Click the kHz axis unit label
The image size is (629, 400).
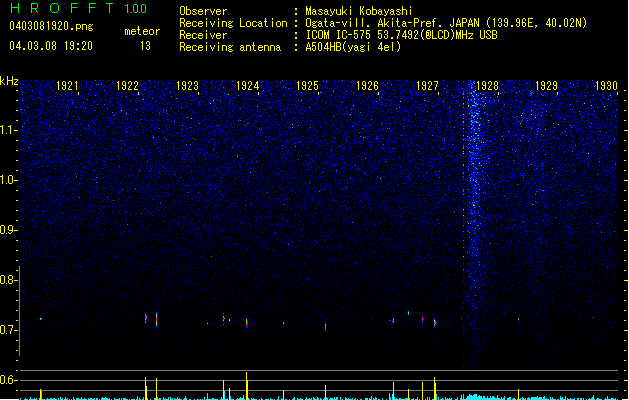tap(9, 81)
